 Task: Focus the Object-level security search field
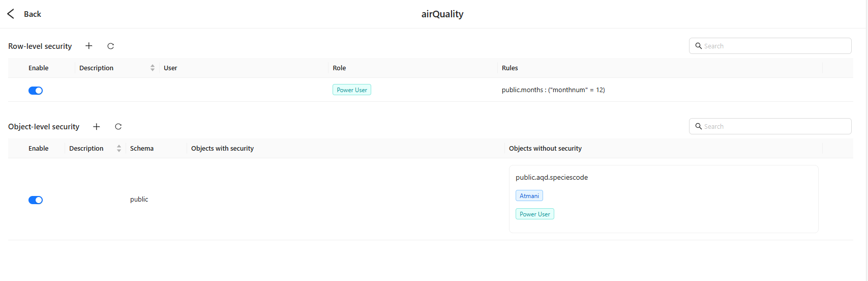[770, 126]
